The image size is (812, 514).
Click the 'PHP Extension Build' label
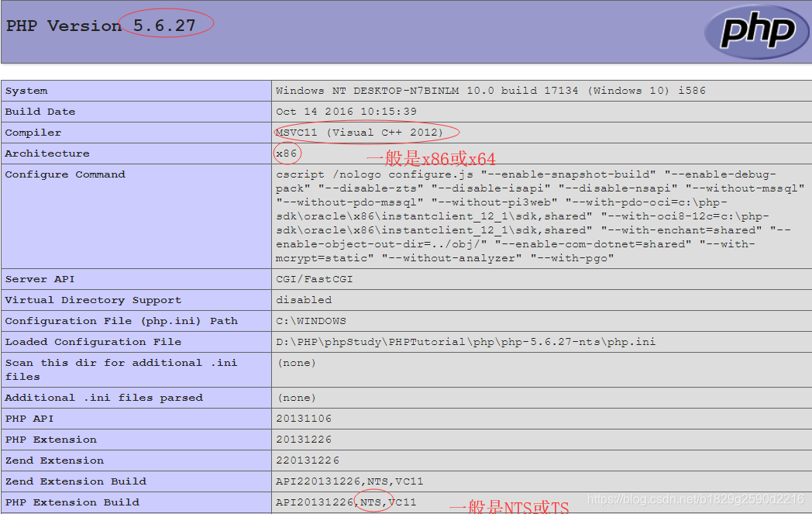[x=72, y=502]
